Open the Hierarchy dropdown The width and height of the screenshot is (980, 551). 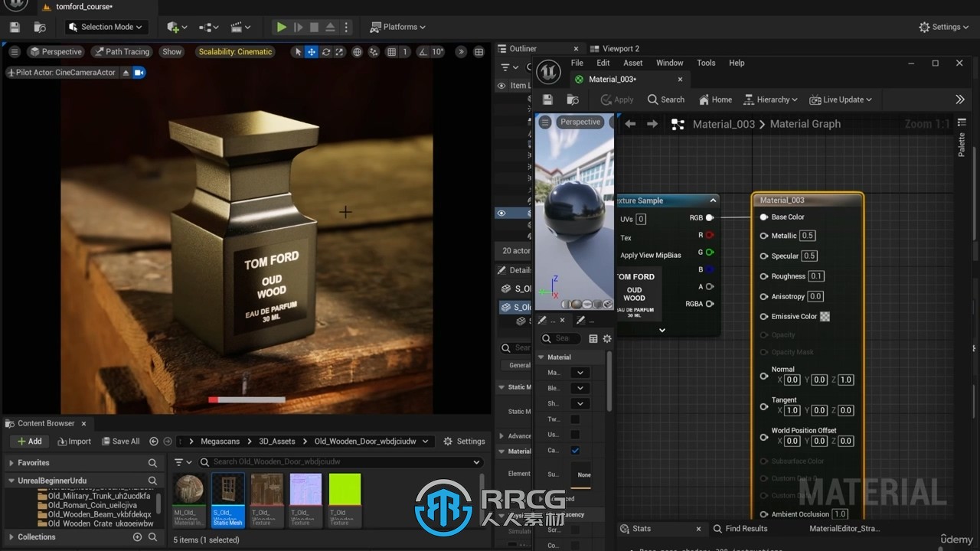pyautogui.click(x=770, y=99)
